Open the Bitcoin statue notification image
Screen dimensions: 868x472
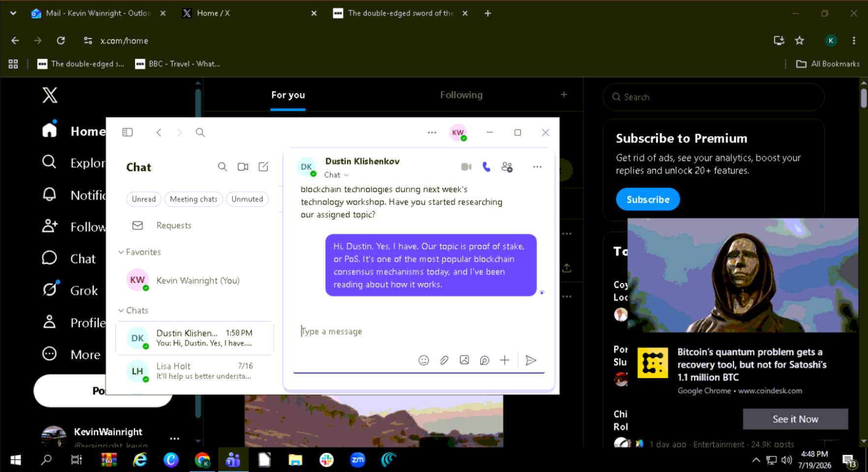pos(743,275)
